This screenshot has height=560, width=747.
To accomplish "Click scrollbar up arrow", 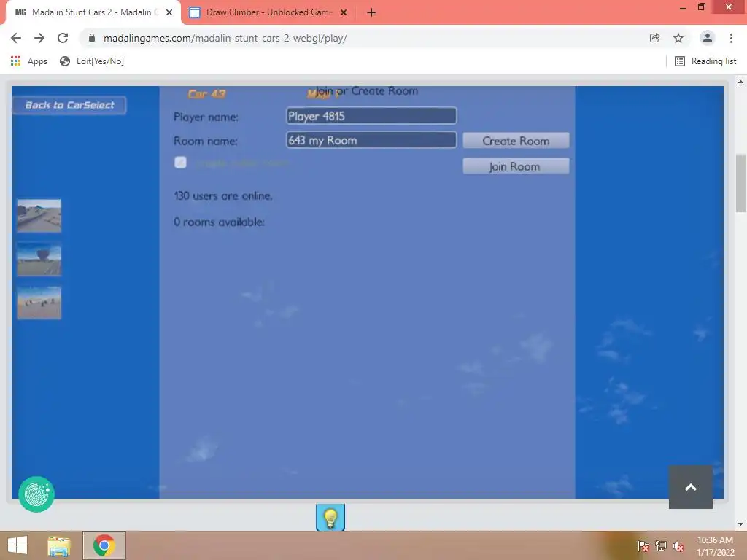I will tap(741, 82).
